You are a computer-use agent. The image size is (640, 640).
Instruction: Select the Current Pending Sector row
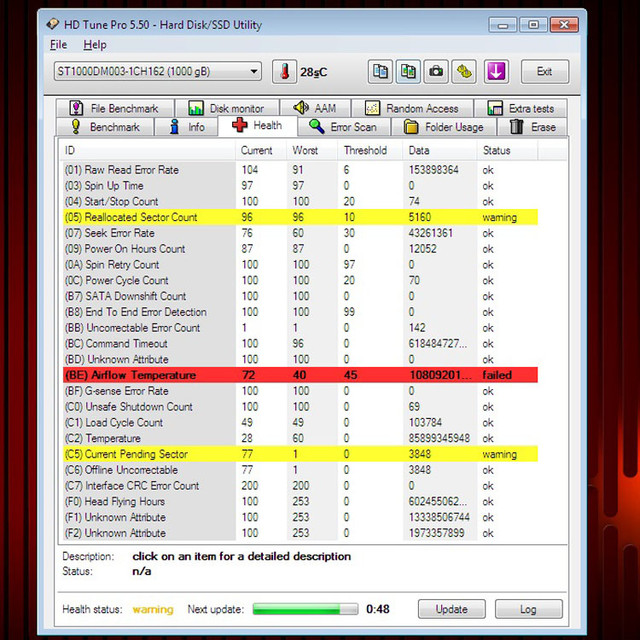point(300,454)
